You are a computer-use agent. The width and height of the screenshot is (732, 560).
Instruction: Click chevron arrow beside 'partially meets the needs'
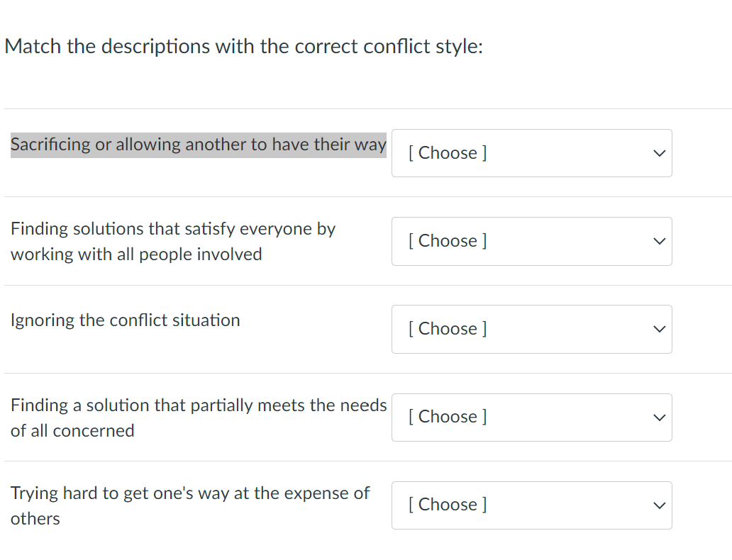click(659, 417)
